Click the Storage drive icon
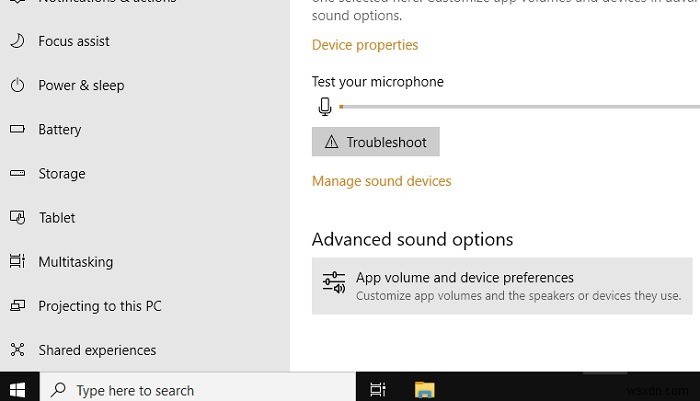The width and height of the screenshot is (700, 401). pyautogui.click(x=17, y=173)
